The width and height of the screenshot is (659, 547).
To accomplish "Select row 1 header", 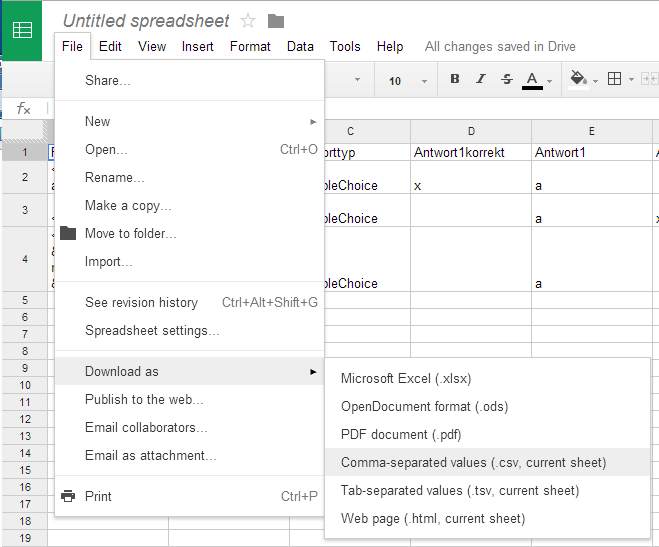I will coord(25,152).
